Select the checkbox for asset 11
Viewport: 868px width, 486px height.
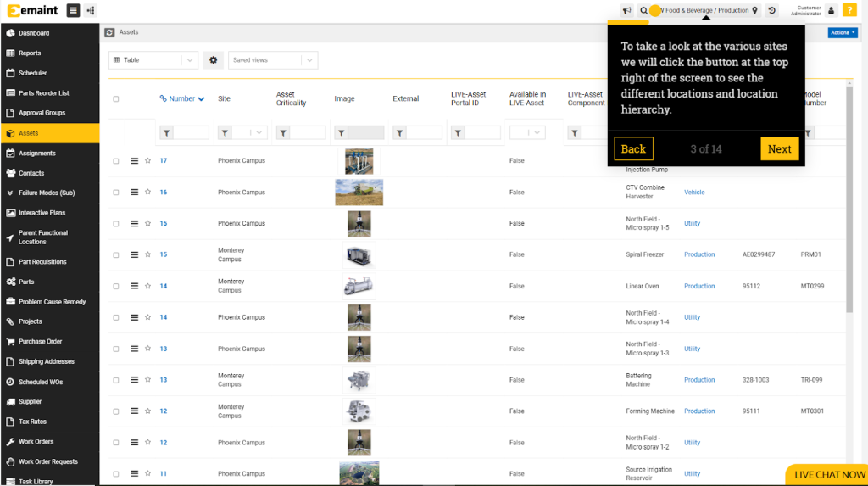pos(116,474)
